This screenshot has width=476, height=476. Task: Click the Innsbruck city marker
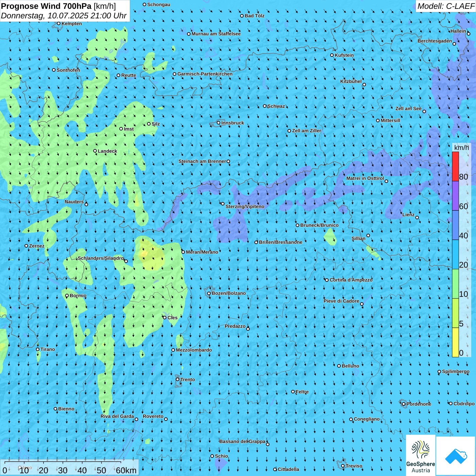(219, 123)
